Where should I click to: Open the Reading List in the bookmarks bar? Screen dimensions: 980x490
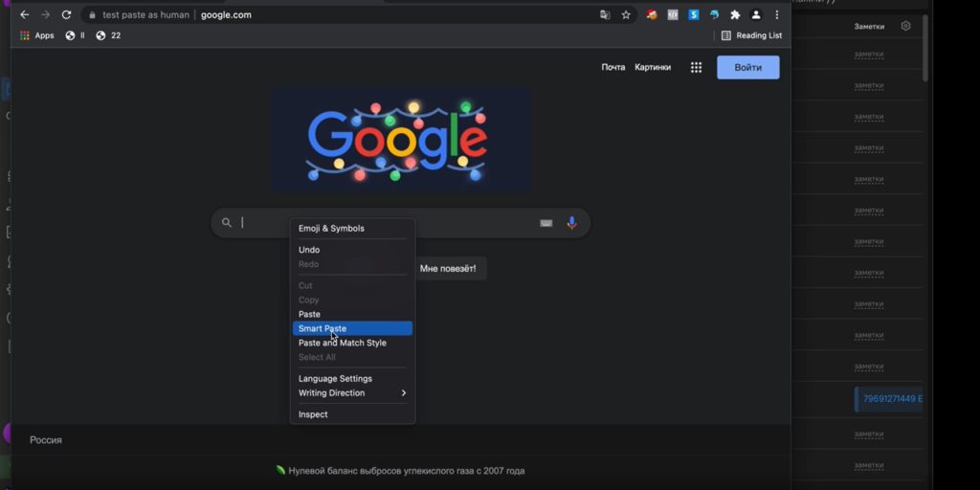pos(751,35)
